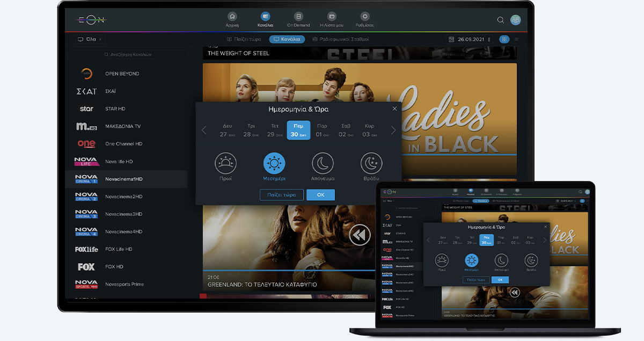644x341 pixels.
Task: Select the Πρωί sunrise icon in the large dialog
Action: pyautogui.click(x=225, y=163)
